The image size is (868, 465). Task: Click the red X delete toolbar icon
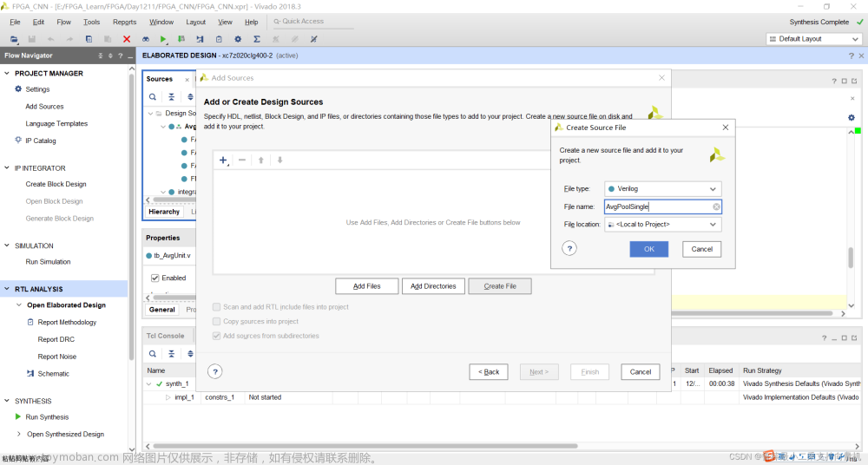tap(127, 39)
